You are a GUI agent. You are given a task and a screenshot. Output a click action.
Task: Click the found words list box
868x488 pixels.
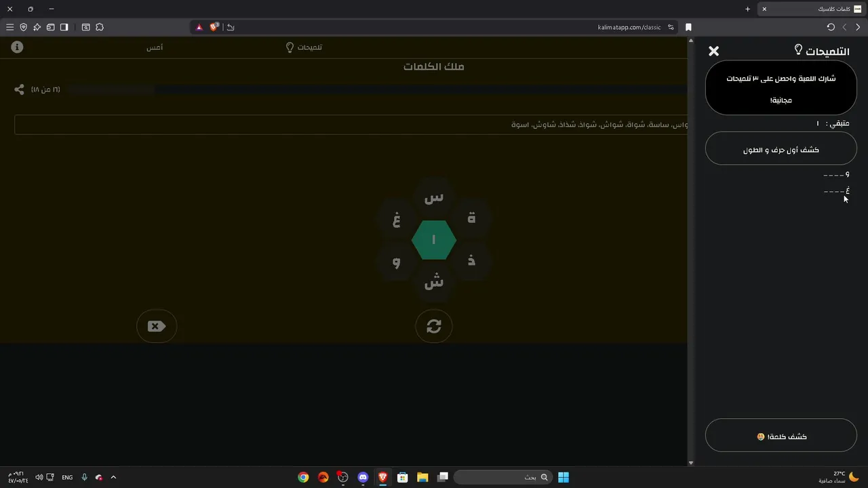pos(351,125)
